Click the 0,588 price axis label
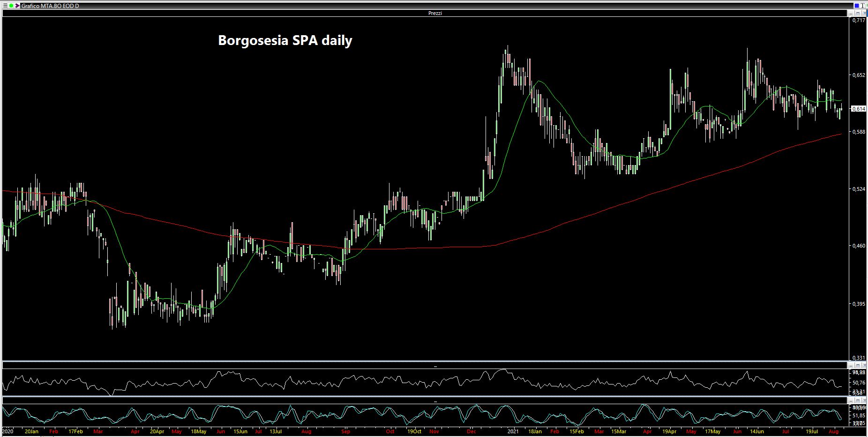This screenshot has height=437, width=868. 859,132
